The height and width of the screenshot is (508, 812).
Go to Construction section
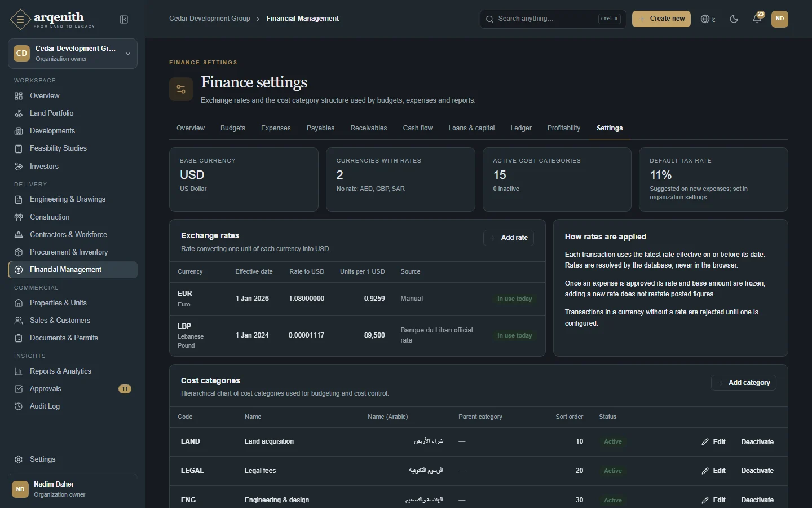pyautogui.click(x=73, y=217)
